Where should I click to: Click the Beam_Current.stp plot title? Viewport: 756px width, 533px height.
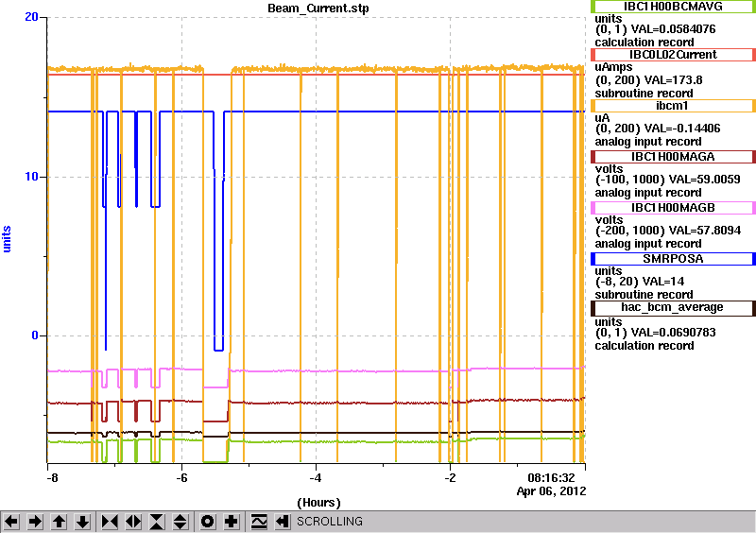318,9
